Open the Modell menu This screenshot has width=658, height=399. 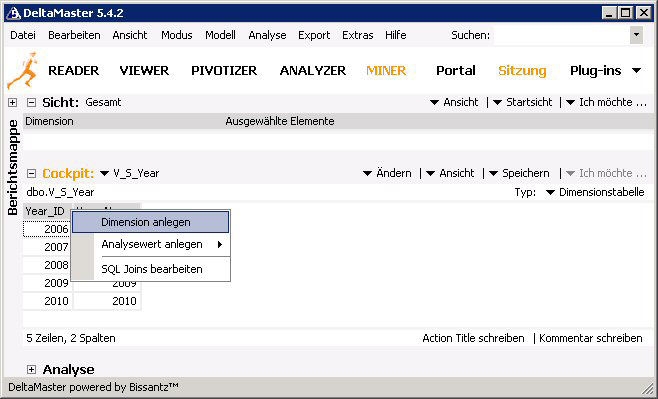click(220, 35)
